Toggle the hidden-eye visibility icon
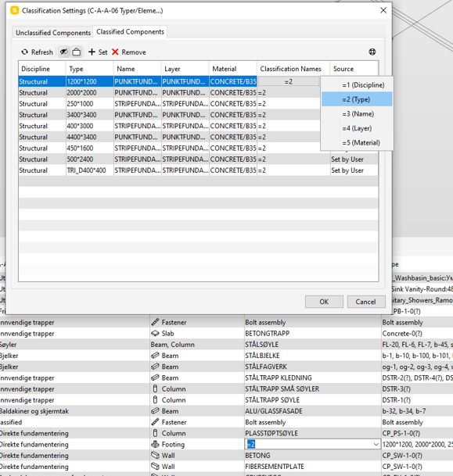 64,52
